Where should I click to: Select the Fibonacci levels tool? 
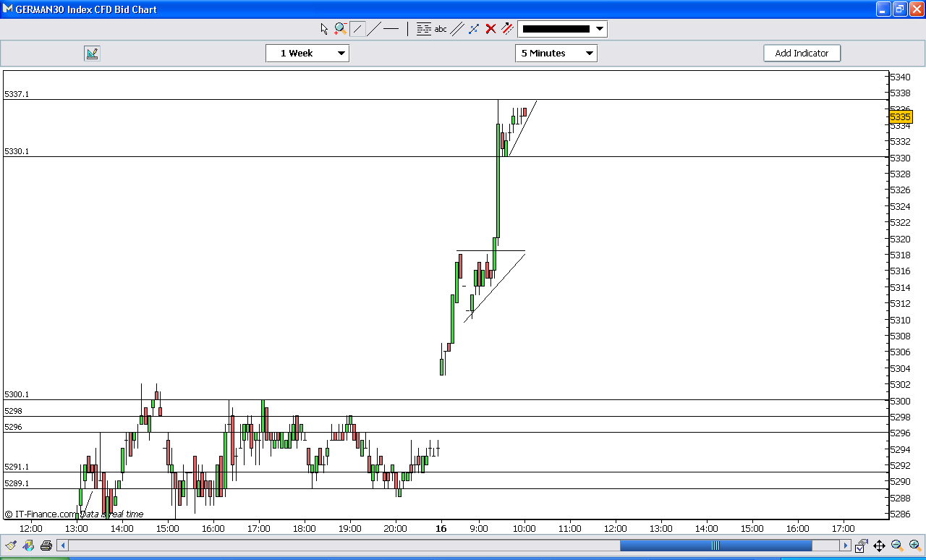424,29
